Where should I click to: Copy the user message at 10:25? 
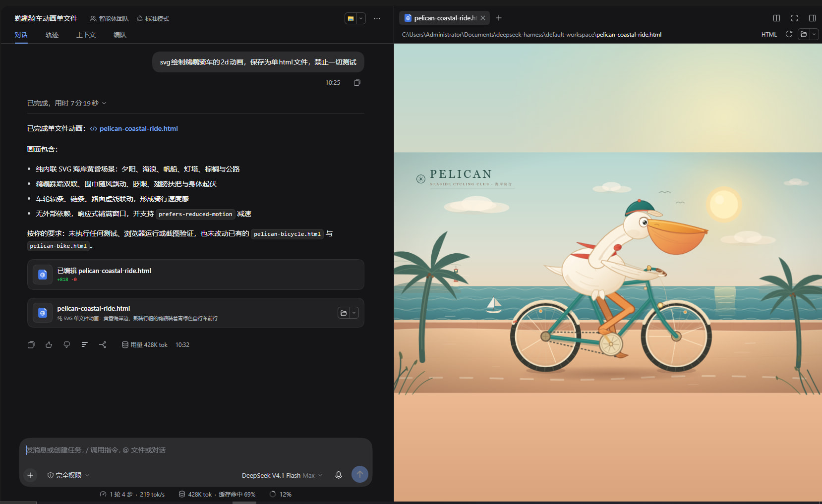point(357,83)
